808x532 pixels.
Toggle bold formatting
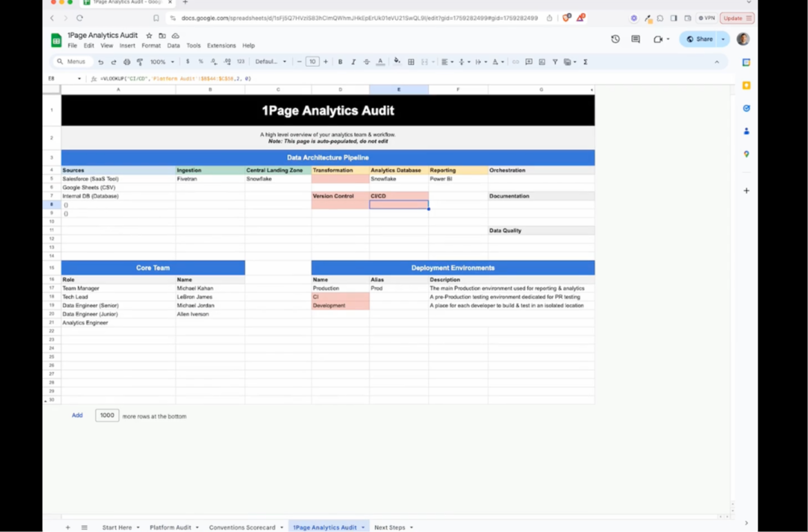pos(340,61)
